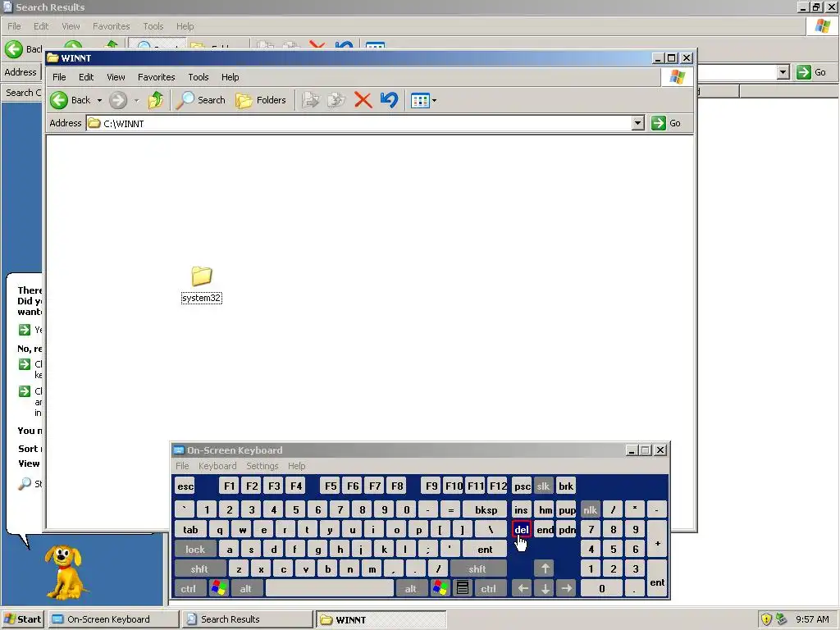Image resolution: width=840 pixels, height=630 pixels.
Task: Toggle the caps lock key on keyboard
Action: 195,549
